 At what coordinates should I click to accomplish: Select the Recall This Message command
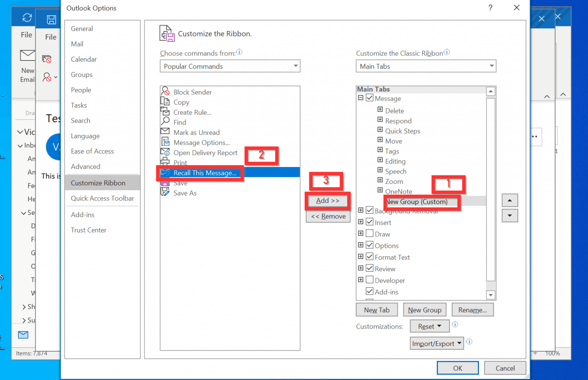205,173
